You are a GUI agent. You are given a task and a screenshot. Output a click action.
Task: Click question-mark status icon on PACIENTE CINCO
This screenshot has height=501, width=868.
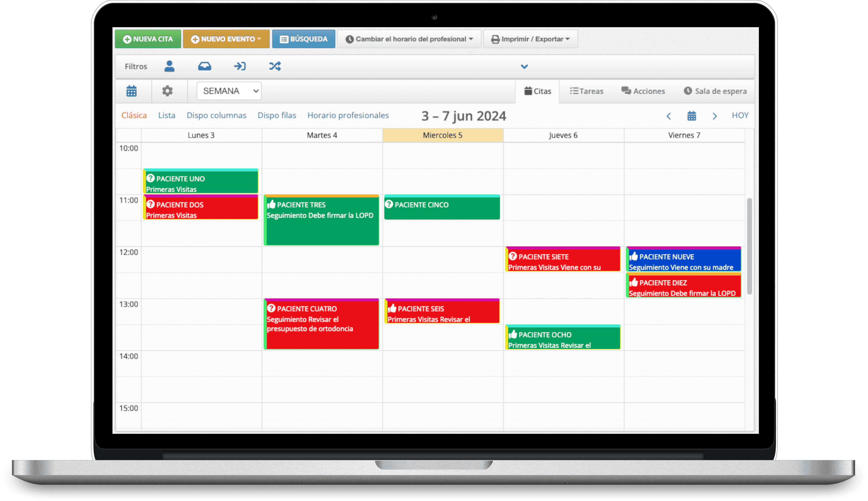[389, 204]
